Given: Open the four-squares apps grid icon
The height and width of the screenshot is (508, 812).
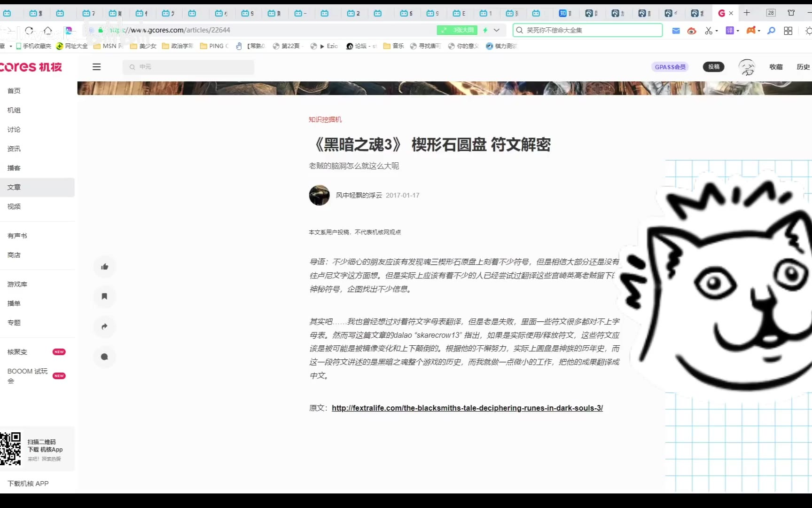Looking at the screenshot, I should click(788, 31).
